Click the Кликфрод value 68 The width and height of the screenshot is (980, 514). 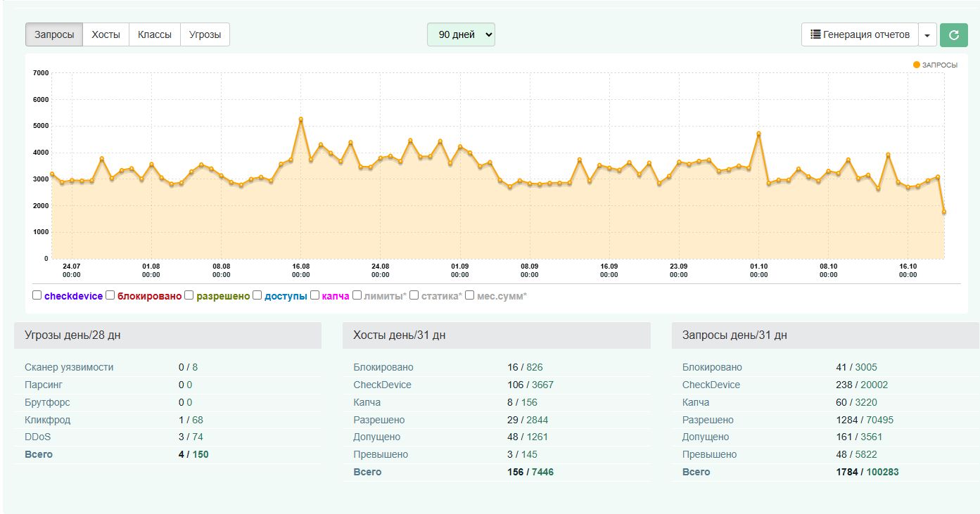click(198, 420)
